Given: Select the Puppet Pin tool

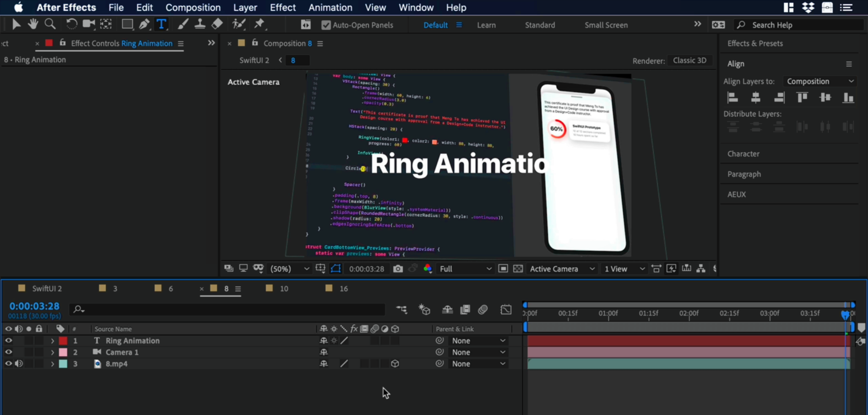Looking at the screenshot, I should [259, 24].
